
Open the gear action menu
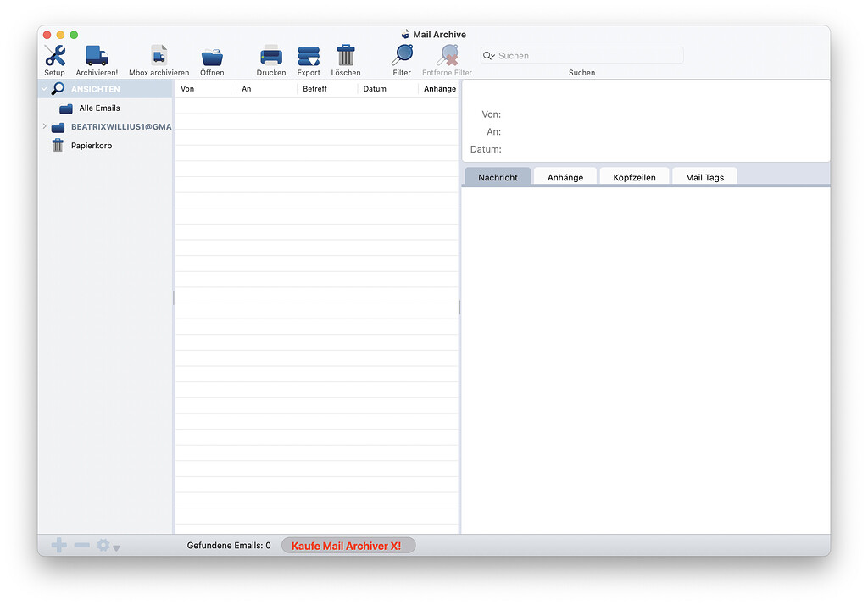click(103, 545)
